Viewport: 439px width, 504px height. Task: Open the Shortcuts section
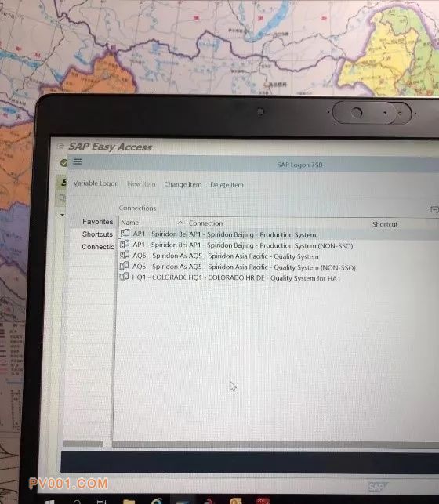[97, 234]
